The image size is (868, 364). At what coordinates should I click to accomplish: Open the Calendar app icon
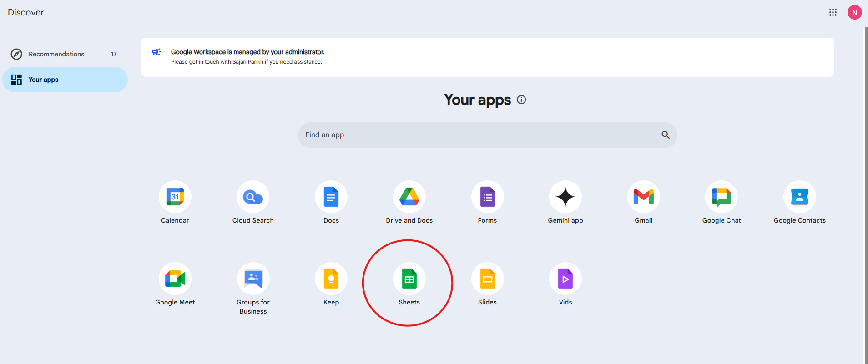point(175,197)
